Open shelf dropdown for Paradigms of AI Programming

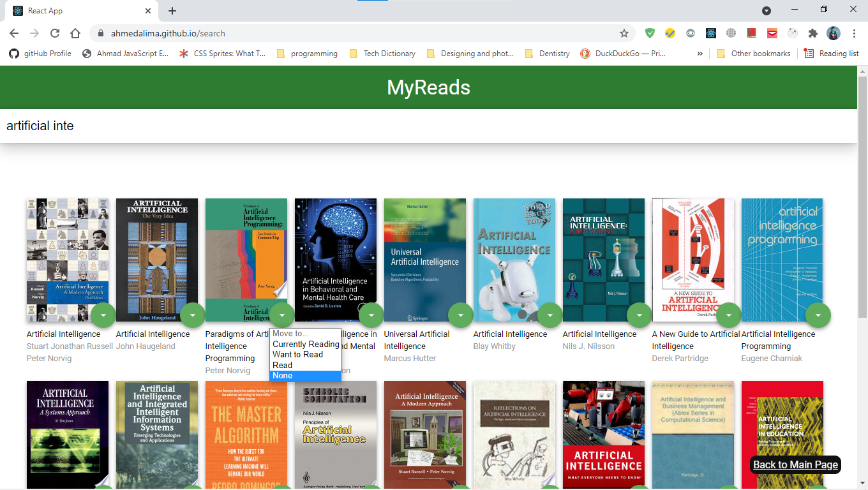click(x=282, y=315)
